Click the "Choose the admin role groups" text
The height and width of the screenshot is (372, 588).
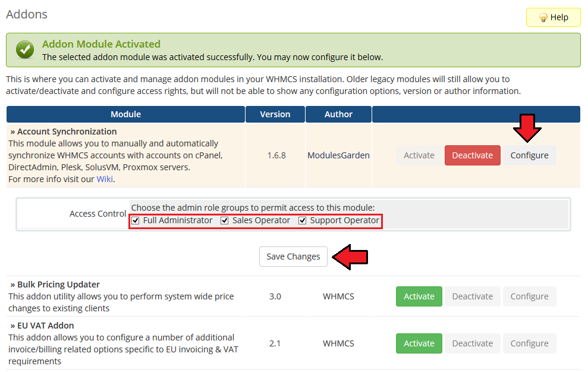[x=253, y=208]
